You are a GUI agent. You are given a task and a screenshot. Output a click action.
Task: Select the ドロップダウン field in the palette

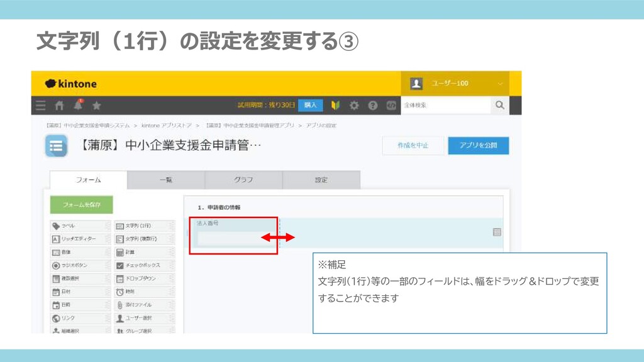click(x=144, y=278)
